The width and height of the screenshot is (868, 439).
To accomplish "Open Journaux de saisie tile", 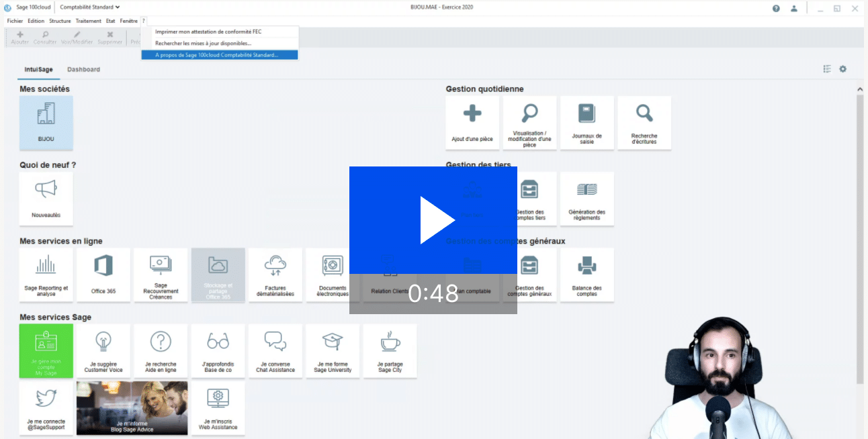I will [x=587, y=123].
